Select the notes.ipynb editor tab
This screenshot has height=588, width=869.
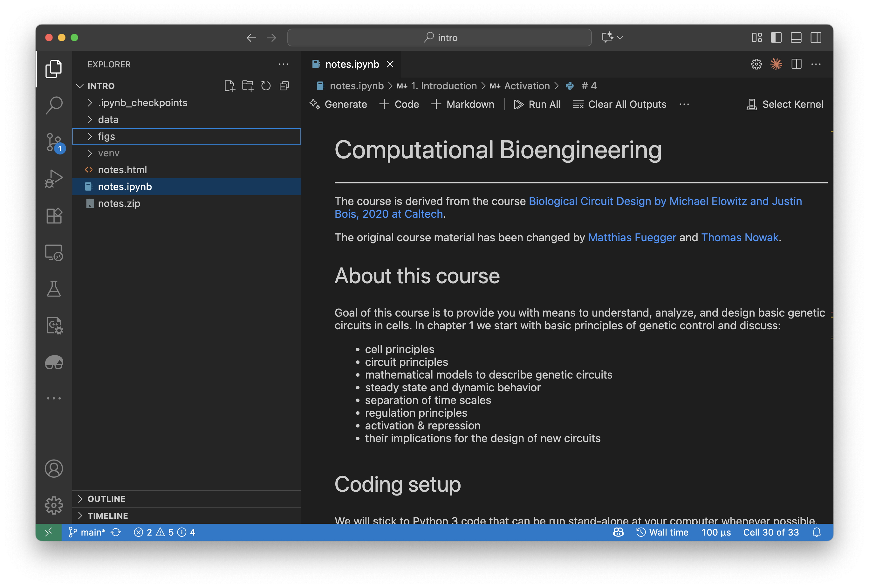point(352,64)
